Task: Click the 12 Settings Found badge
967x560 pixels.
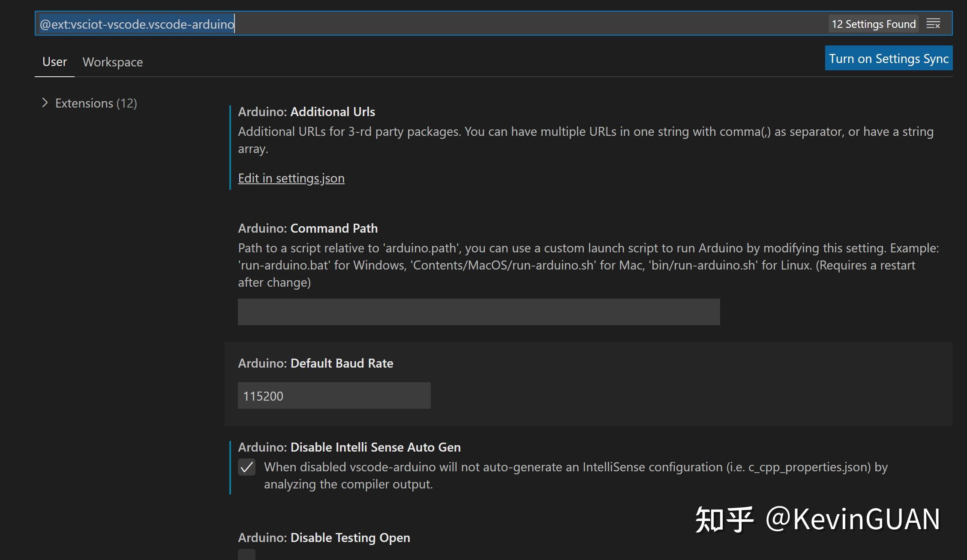Action: point(873,24)
